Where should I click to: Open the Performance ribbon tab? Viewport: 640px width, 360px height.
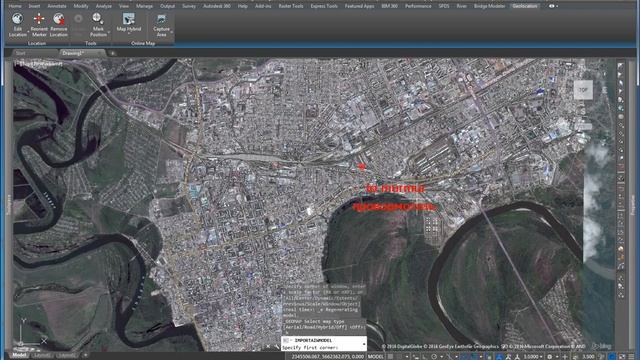(x=418, y=6)
